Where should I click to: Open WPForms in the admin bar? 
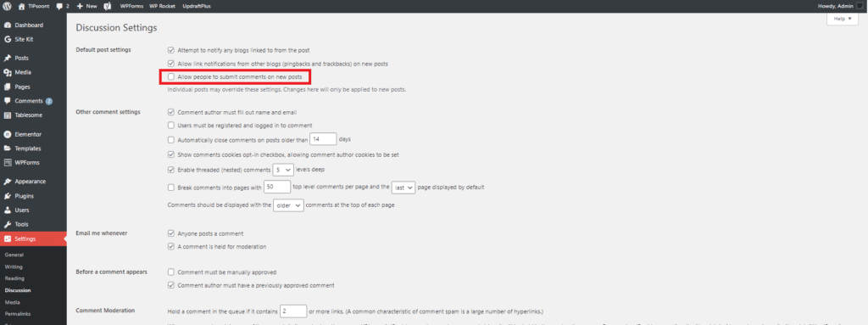[x=131, y=6]
